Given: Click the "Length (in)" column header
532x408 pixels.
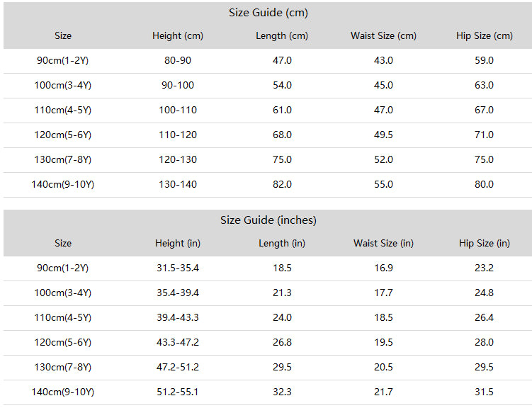Looking at the screenshot, I should coord(282,244).
